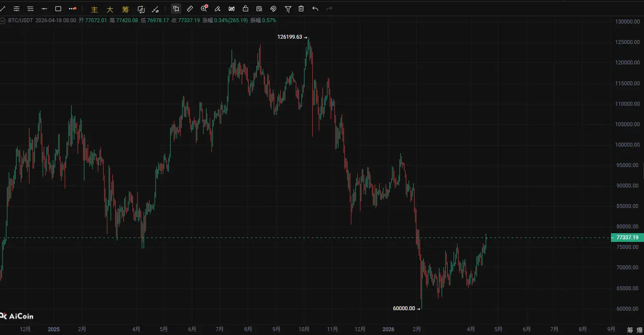Screen dimensions: 644x335
Task: Undo the last drawing action
Action: coord(315,9)
